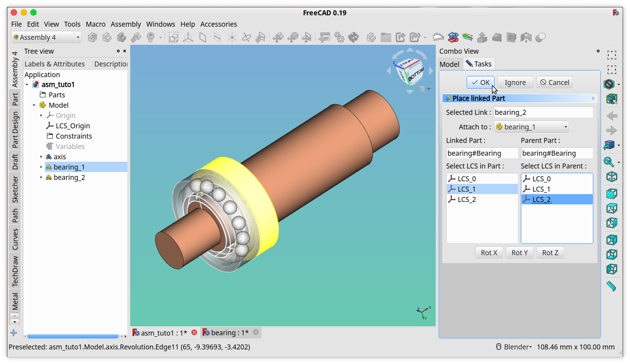Open the navigation cube mini menu

tap(424, 89)
